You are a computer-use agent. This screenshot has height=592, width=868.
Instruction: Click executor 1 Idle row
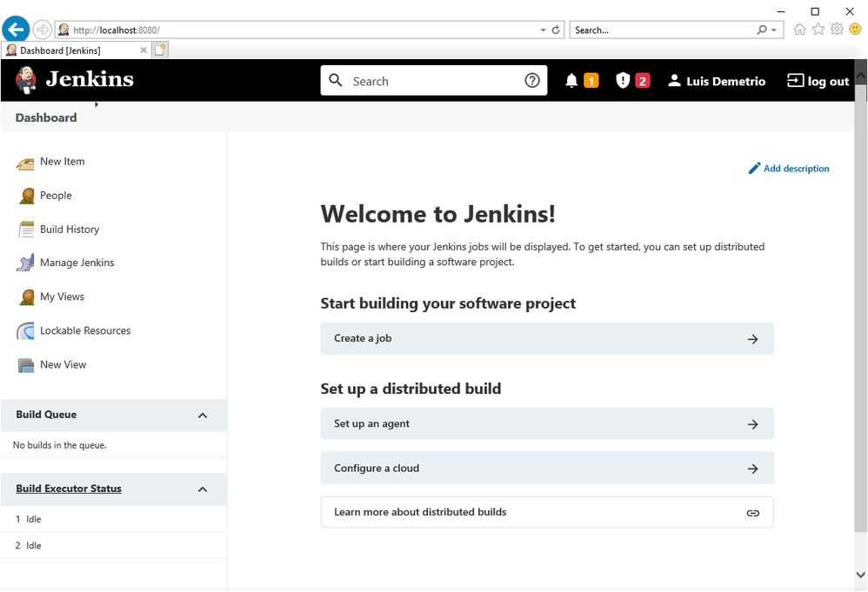coord(113,519)
